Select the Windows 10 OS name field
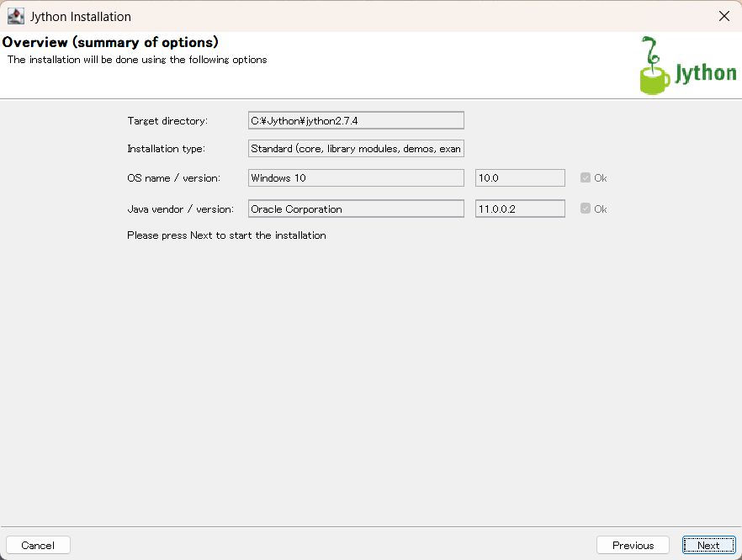The height and width of the screenshot is (560, 742). (x=356, y=178)
